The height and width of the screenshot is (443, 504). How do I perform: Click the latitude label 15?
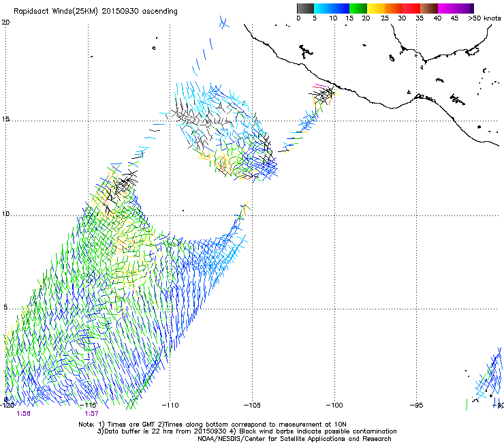5,119
